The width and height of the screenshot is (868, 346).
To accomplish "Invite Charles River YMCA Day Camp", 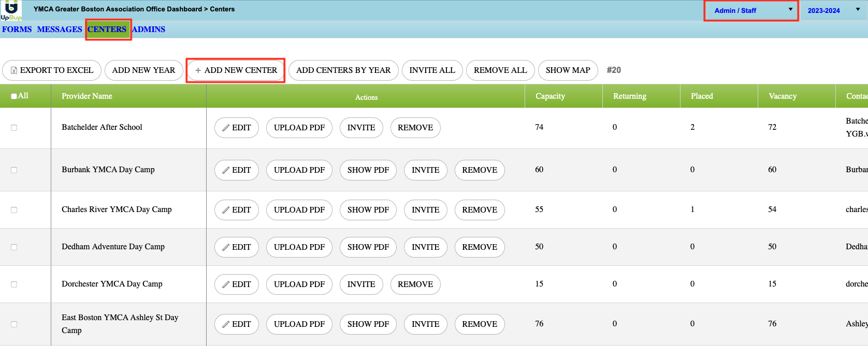I will click(426, 210).
